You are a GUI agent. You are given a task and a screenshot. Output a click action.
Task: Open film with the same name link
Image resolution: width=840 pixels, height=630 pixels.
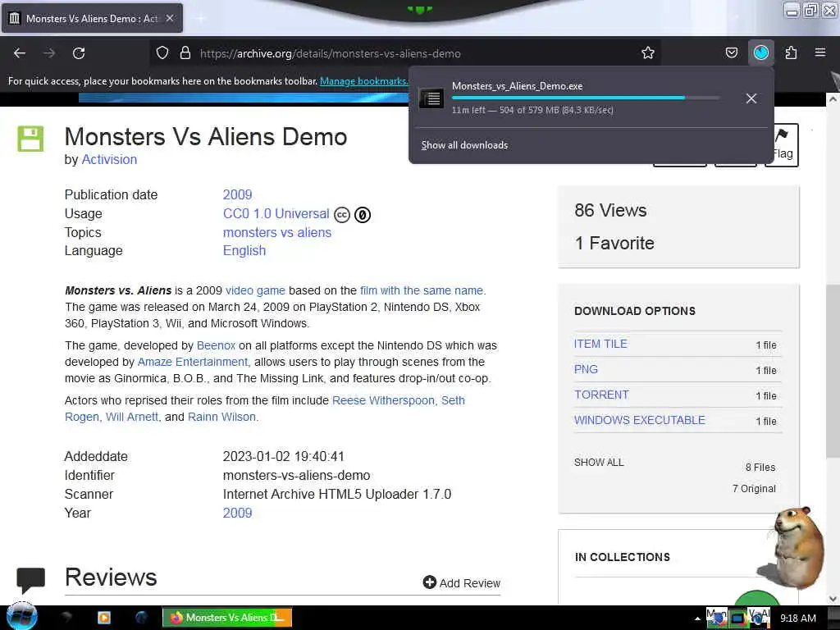pos(422,290)
